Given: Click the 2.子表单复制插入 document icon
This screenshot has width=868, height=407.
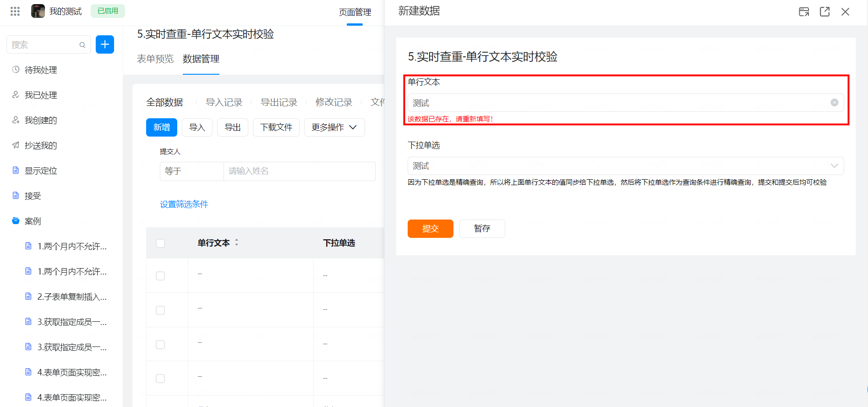Looking at the screenshot, I should [x=28, y=296].
